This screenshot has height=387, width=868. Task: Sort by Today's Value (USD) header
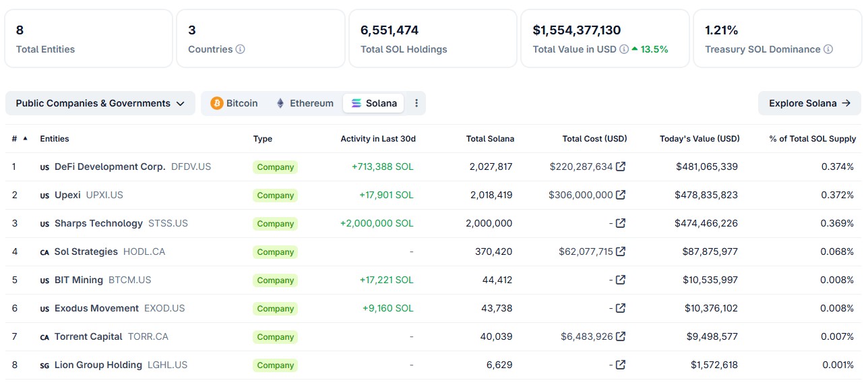(x=700, y=139)
